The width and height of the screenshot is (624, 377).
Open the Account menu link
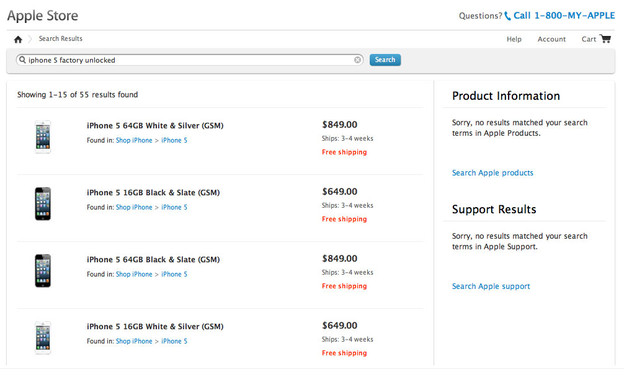pos(551,39)
